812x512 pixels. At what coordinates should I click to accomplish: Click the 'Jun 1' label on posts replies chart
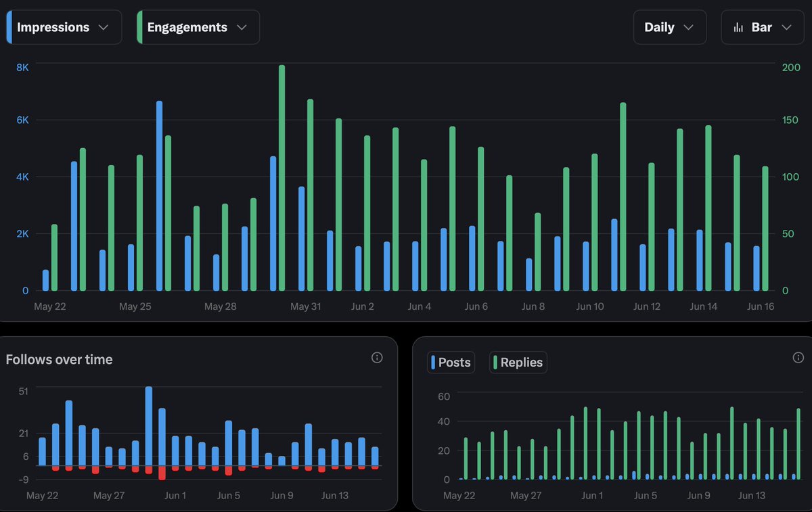point(592,495)
